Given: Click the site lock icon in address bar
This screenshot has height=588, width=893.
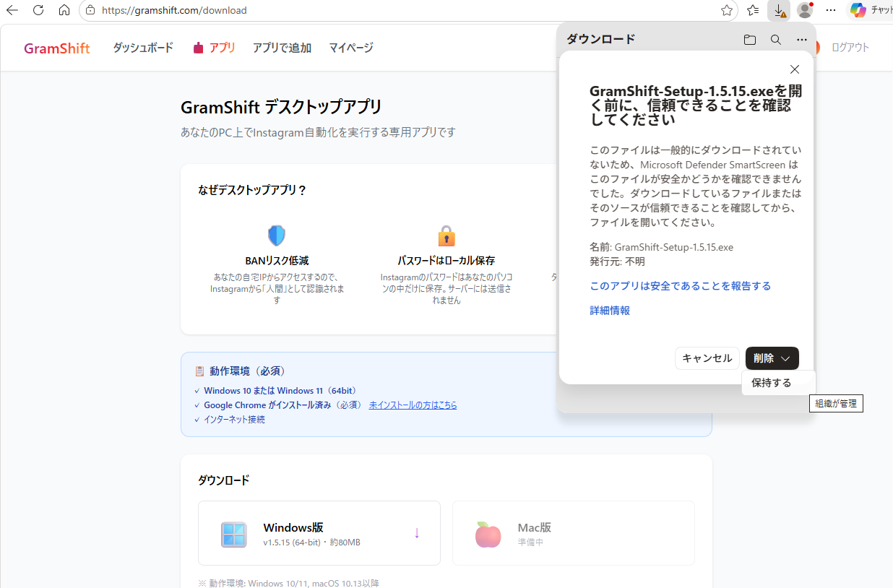Looking at the screenshot, I should (x=90, y=10).
